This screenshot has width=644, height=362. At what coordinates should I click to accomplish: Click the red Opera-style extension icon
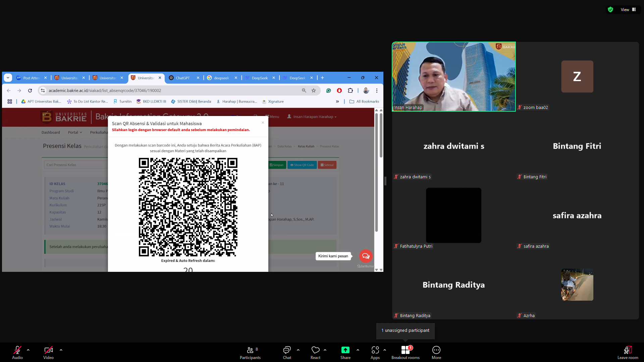point(339,90)
